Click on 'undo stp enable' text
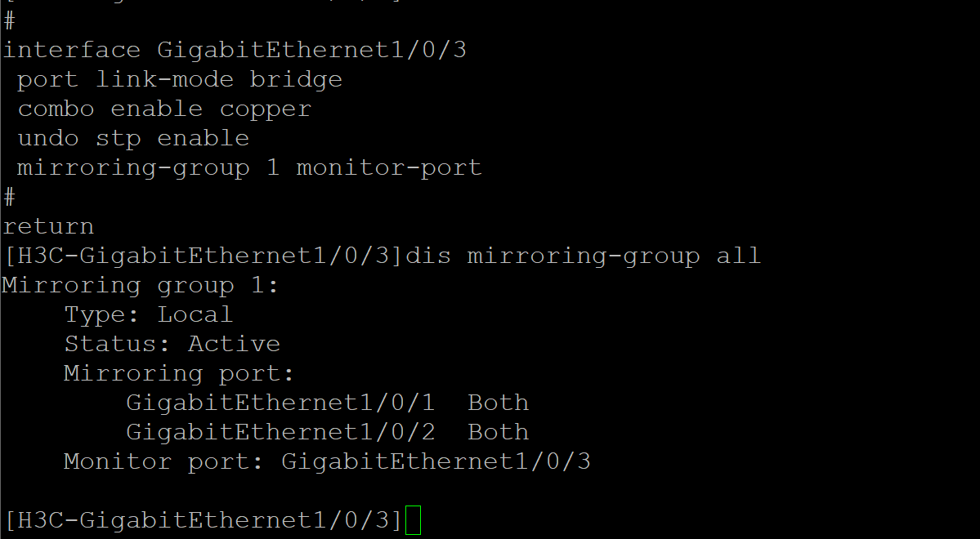 coord(133,139)
